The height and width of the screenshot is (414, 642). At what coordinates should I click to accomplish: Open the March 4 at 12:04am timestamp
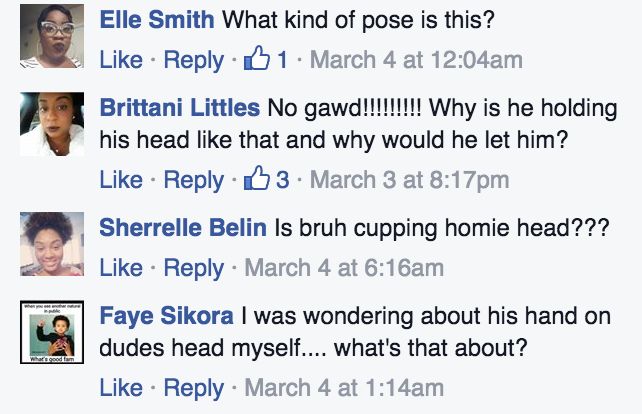tap(416, 60)
